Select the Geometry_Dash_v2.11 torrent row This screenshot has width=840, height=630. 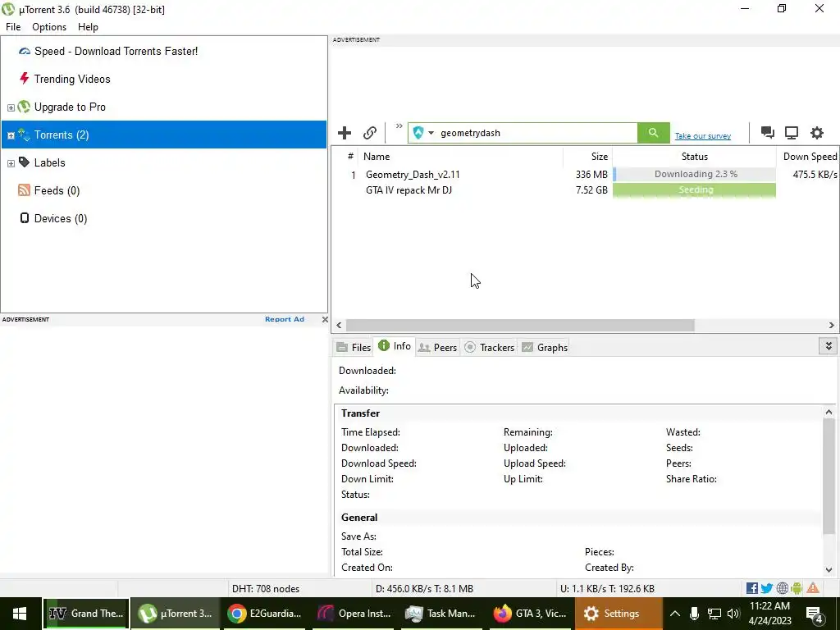(x=584, y=175)
